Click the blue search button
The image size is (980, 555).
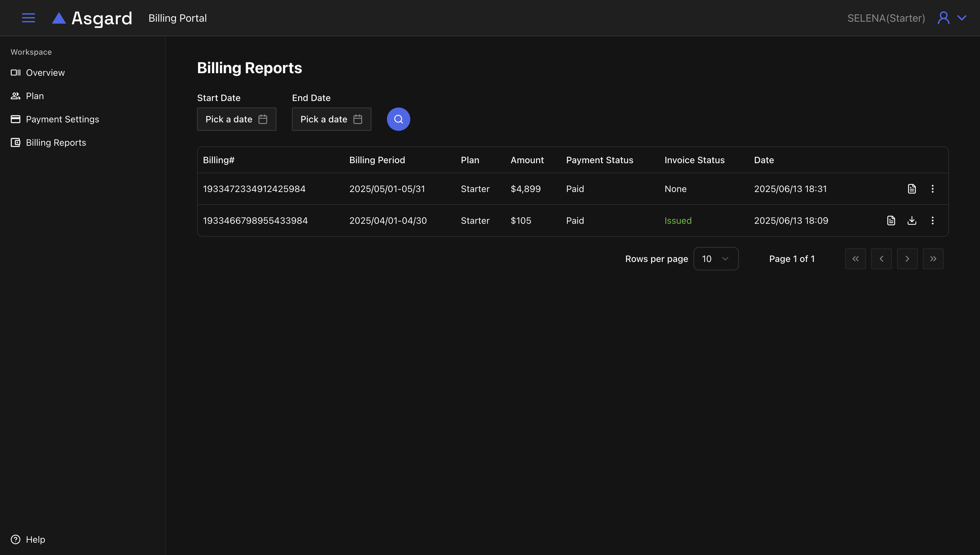[398, 119]
